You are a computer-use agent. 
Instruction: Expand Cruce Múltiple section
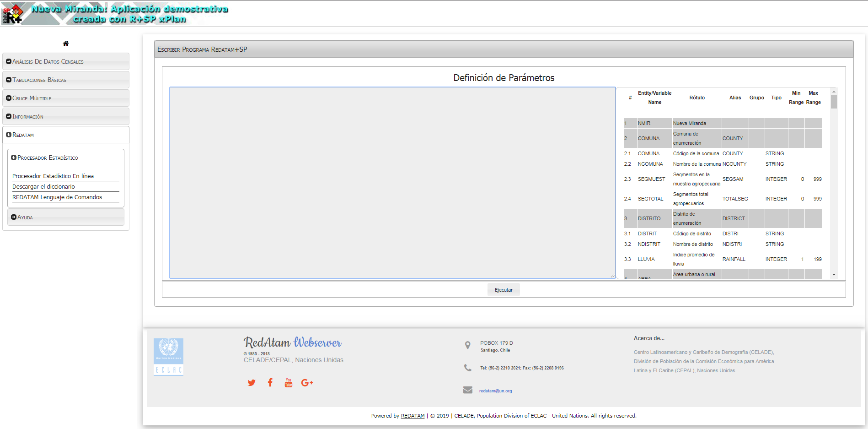[66, 98]
